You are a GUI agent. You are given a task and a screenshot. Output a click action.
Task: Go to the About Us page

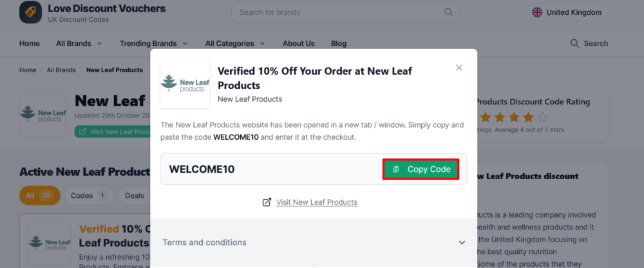click(298, 43)
